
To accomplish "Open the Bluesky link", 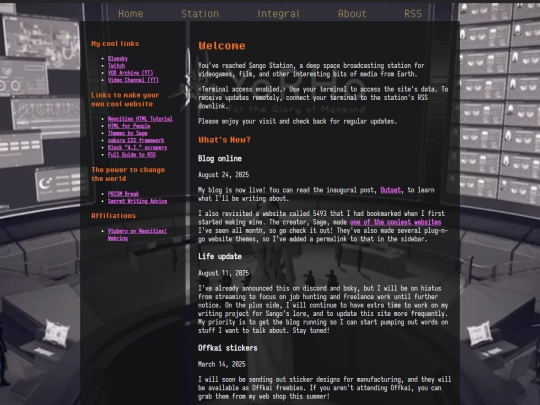I will pos(118,59).
